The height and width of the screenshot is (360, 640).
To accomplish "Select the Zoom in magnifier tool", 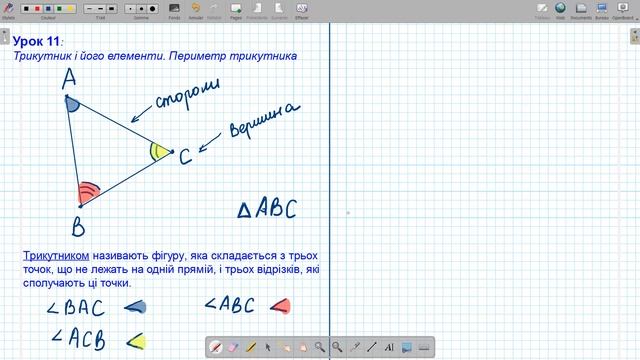I will [320, 347].
